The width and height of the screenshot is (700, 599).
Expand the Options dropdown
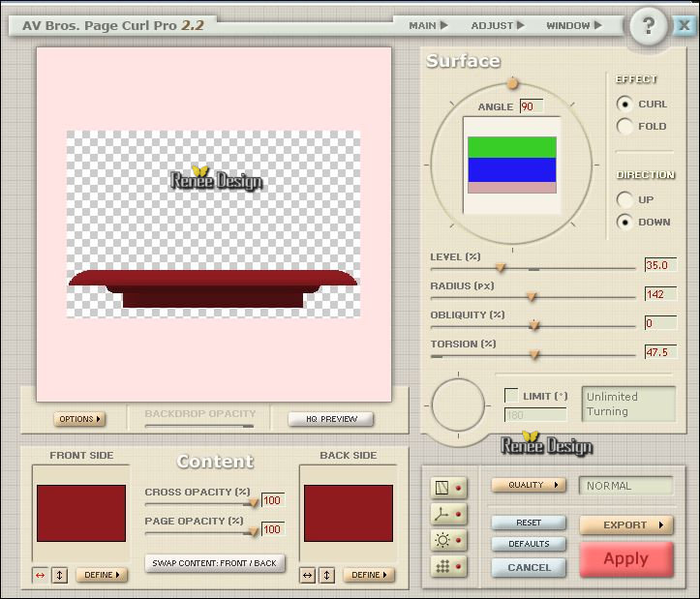[79, 419]
